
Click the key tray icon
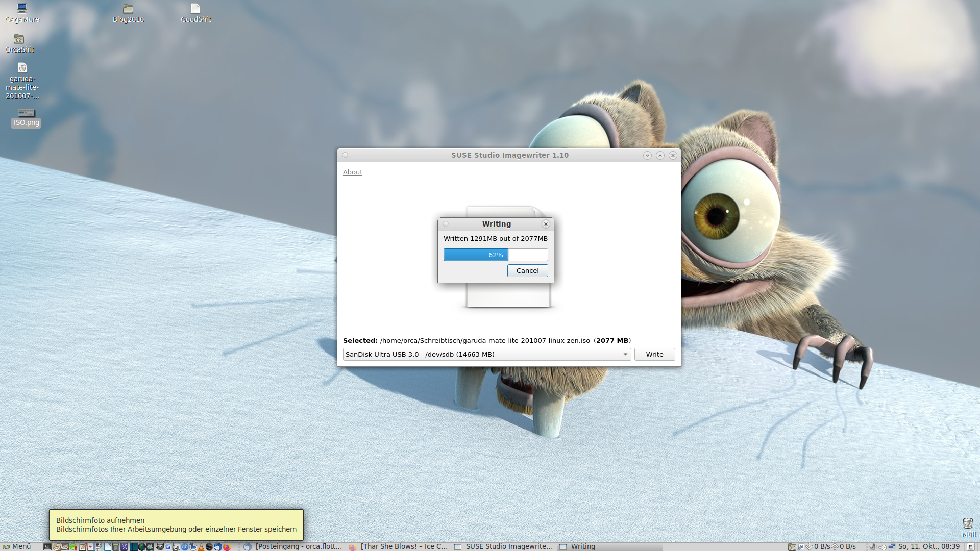pos(883,547)
